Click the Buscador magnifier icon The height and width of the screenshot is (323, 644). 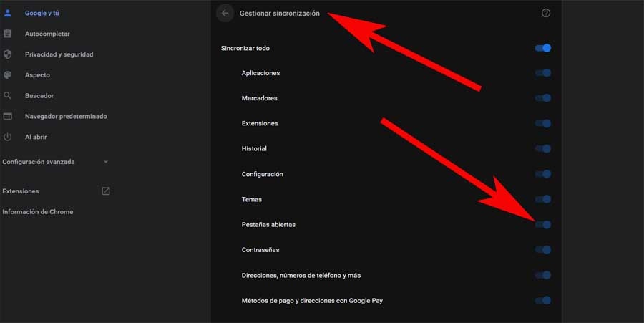point(7,95)
